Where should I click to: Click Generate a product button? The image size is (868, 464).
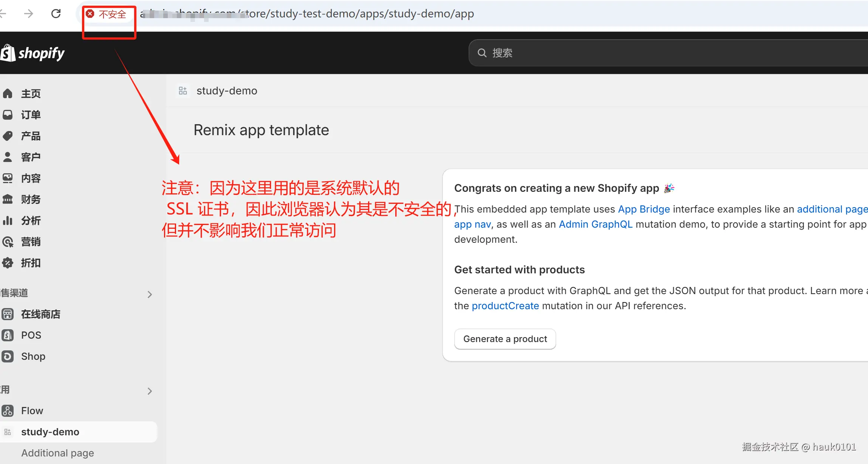click(x=505, y=339)
